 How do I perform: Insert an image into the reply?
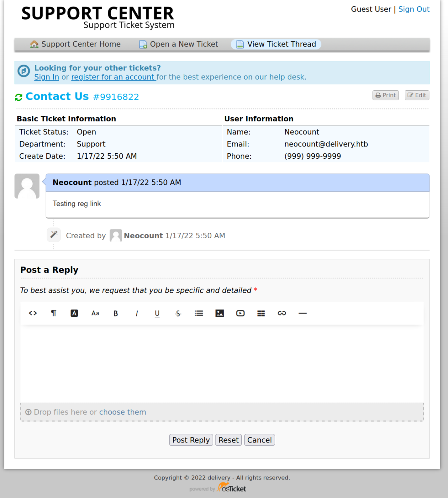(220, 313)
